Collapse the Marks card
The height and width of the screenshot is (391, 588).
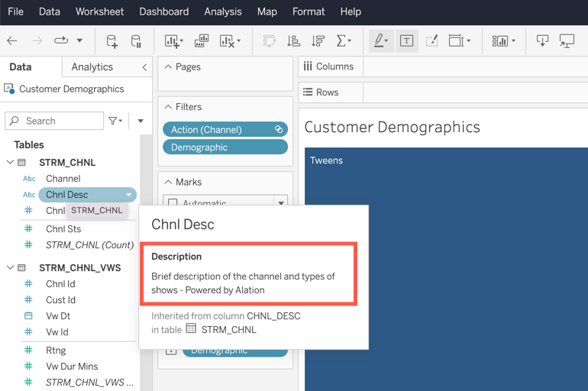(168, 182)
